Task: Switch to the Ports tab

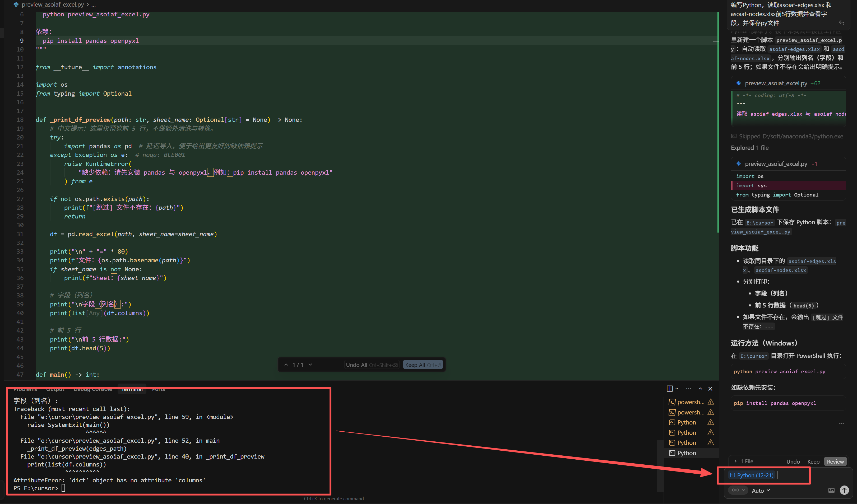Action: click(x=158, y=389)
